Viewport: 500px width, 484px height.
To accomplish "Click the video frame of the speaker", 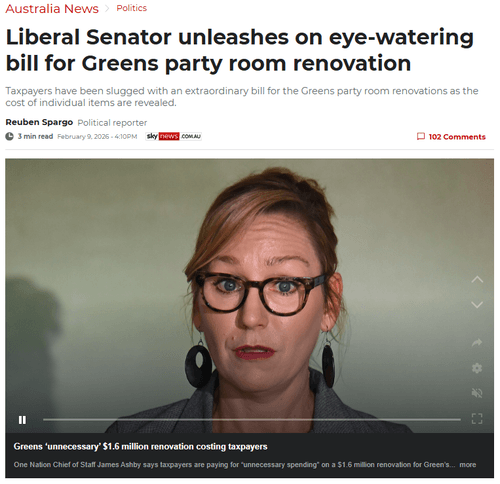I will (249, 296).
